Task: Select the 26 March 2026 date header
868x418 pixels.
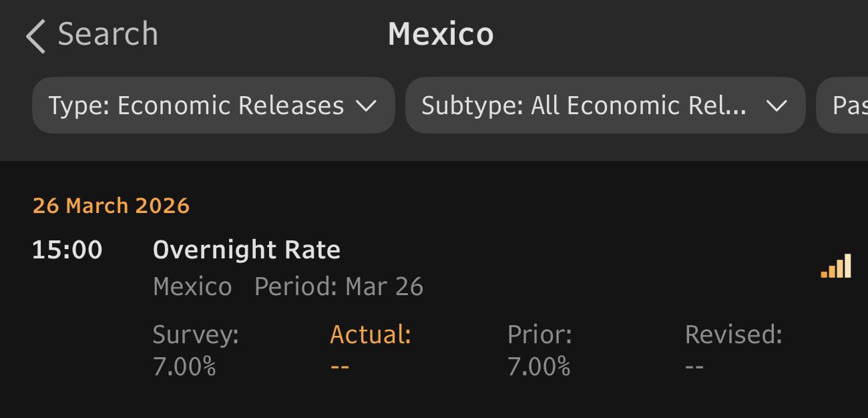Action: [x=111, y=206]
